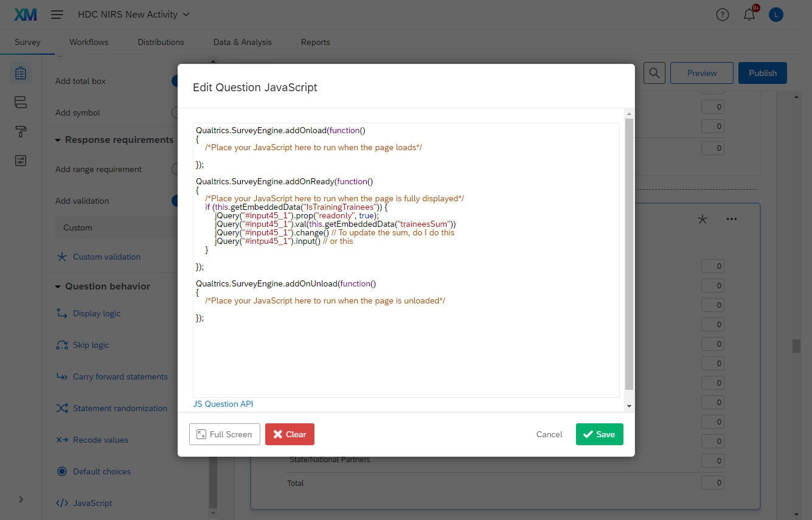The width and height of the screenshot is (812, 520).
Task: Open the HDC NIRS New Activity project dropdown
Action: pyautogui.click(x=134, y=14)
